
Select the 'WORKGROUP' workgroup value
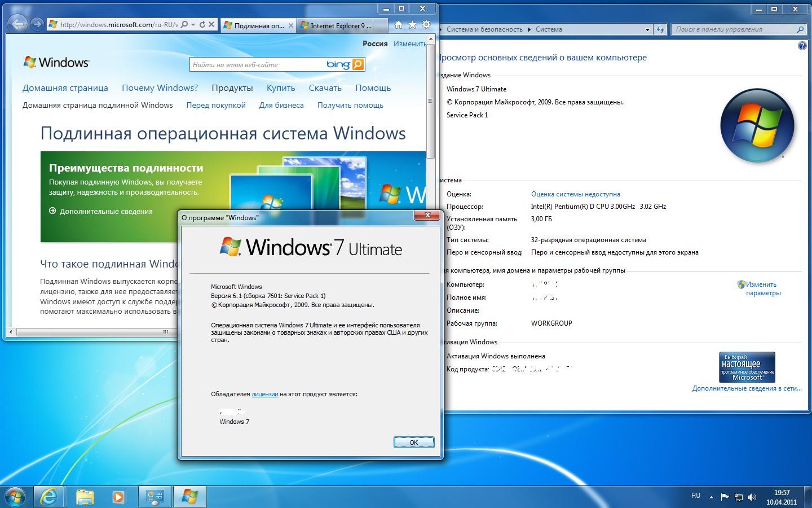[x=551, y=323]
